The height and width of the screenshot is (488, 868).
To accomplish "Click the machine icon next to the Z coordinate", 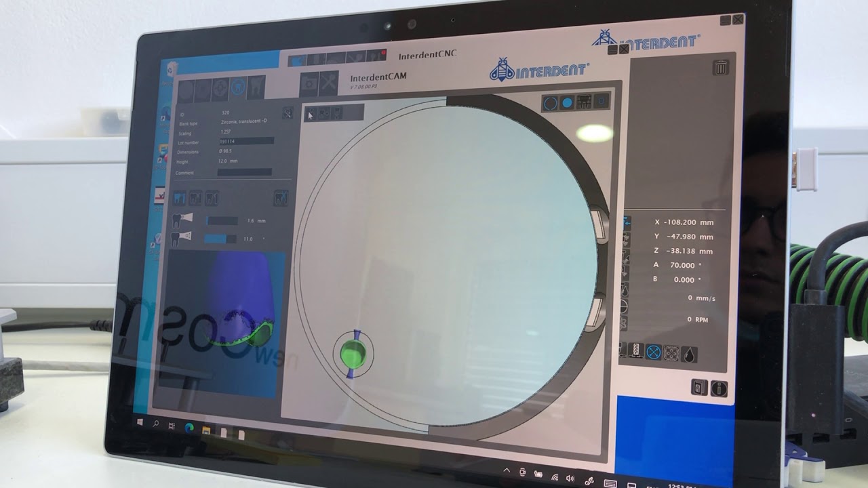I will tap(625, 256).
